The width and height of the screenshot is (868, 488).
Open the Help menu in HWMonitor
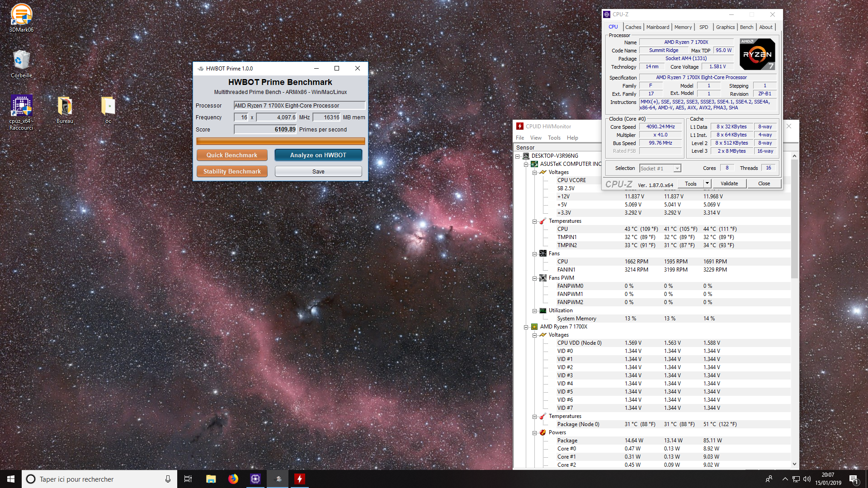pos(572,138)
